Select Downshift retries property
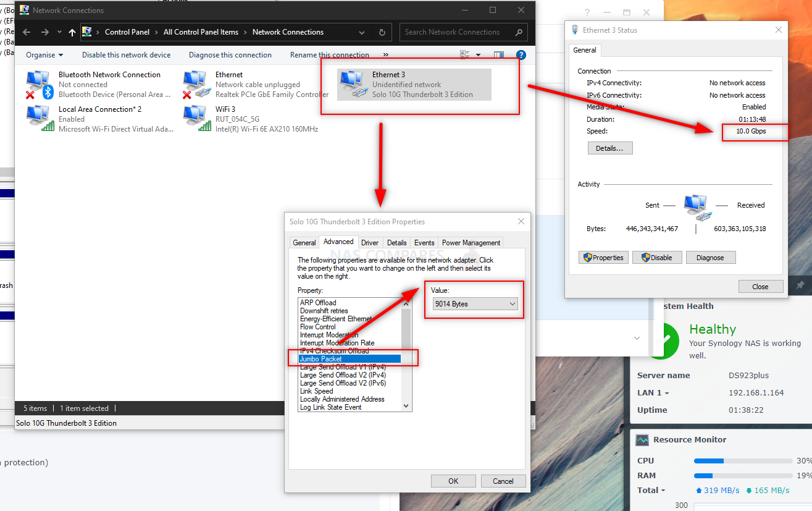The height and width of the screenshot is (511, 812). (324, 311)
